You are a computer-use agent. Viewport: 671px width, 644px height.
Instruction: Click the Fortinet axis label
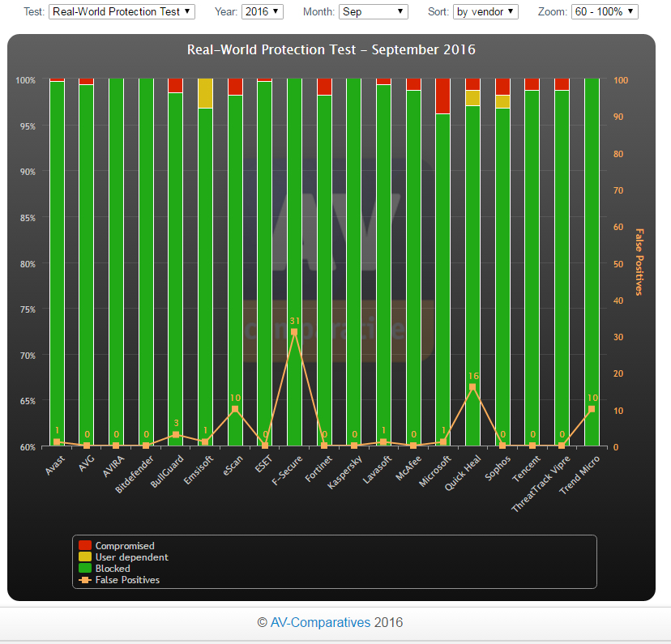pos(318,469)
